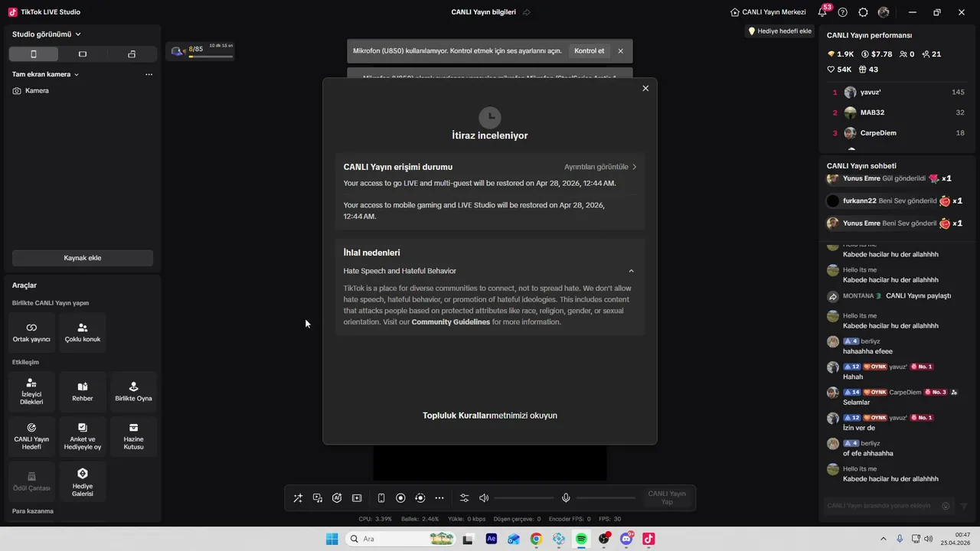Open CANLI Yayın Merkezi

tap(768, 12)
